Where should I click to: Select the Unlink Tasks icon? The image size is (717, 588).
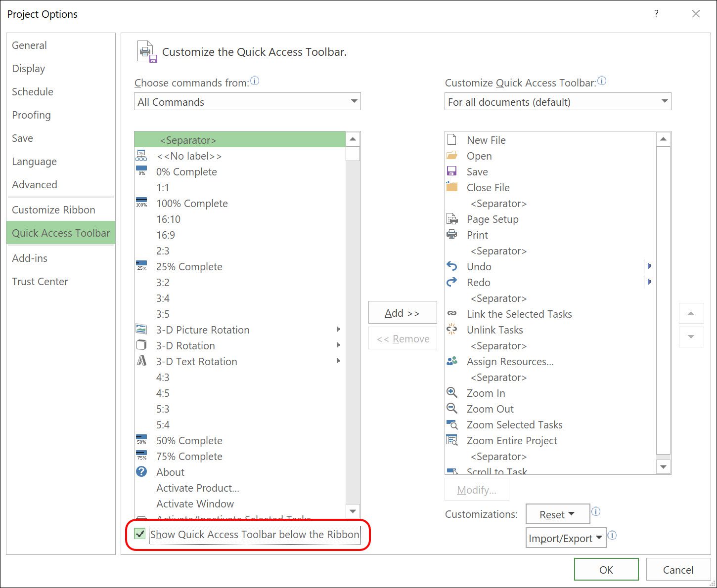tap(451, 330)
